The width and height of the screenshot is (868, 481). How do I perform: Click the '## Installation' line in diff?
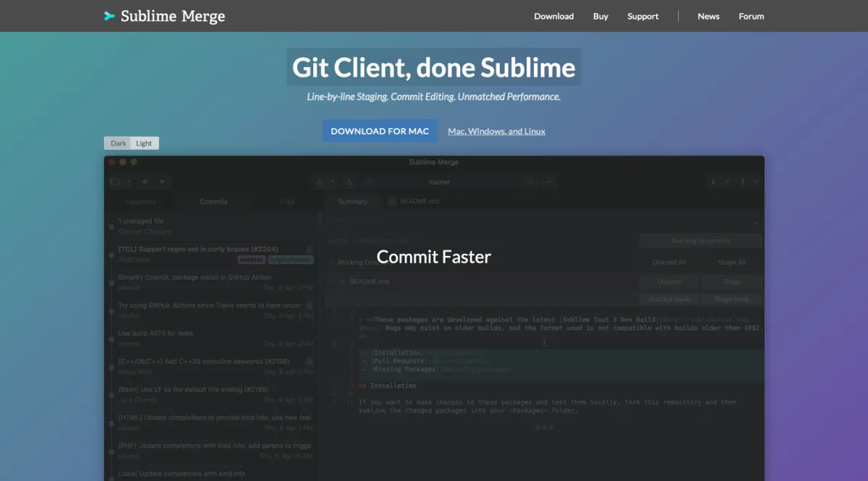pyautogui.click(x=388, y=386)
